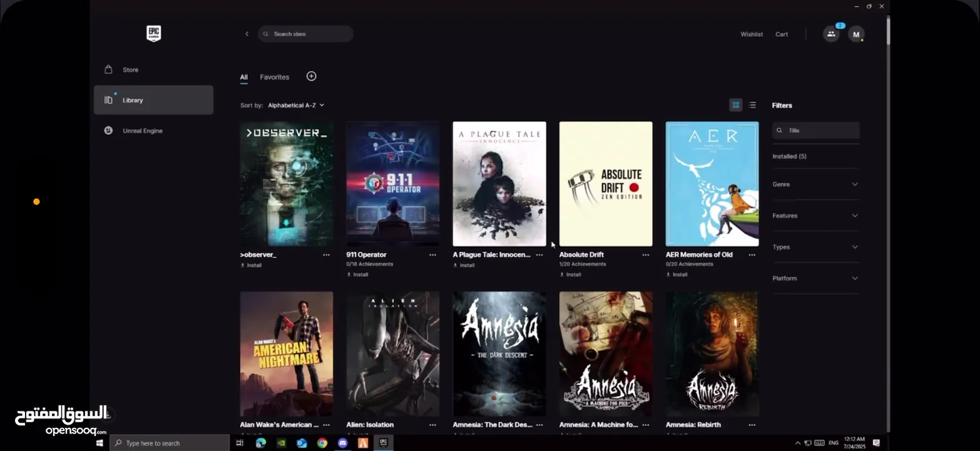Open the friends list icon
Viewport: 980px width, 451px height.
831,34
